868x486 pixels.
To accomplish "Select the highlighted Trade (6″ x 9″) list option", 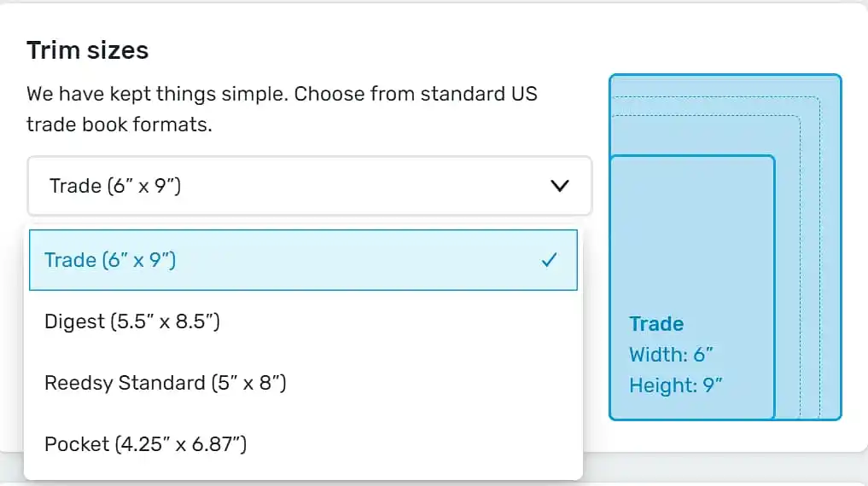I will click(256, 260).
